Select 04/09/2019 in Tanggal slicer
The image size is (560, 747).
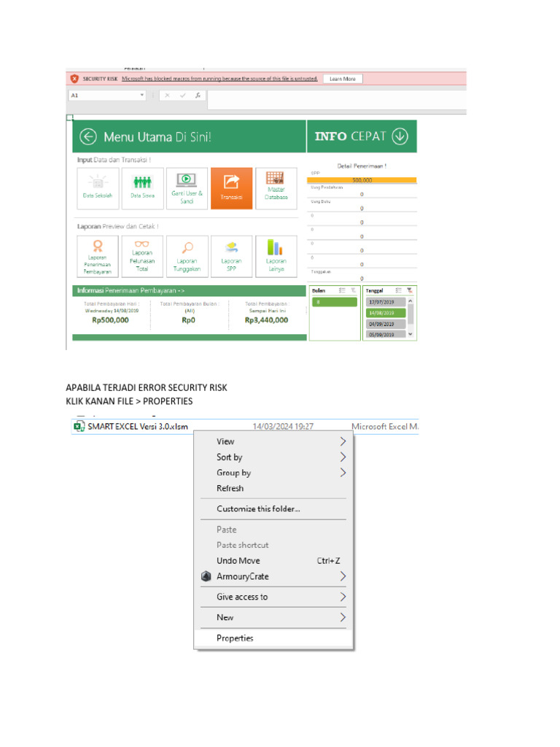coord(386,324)
